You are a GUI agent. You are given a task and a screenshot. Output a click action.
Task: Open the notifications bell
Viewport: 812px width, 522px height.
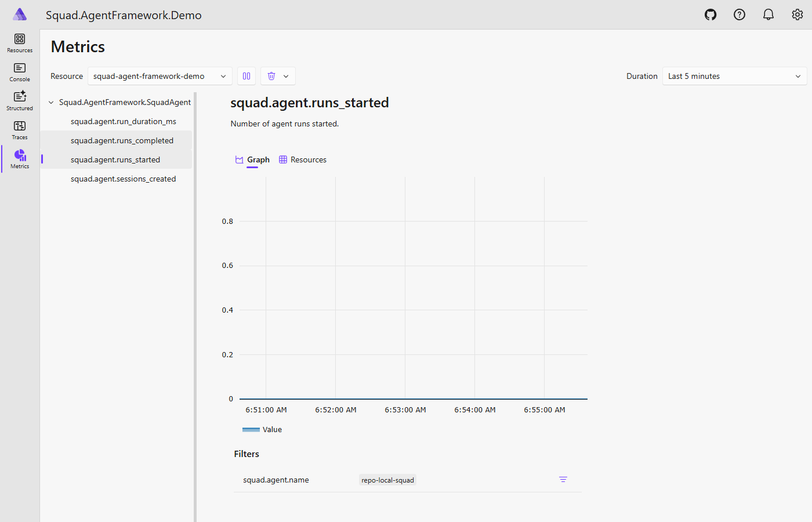768,14
